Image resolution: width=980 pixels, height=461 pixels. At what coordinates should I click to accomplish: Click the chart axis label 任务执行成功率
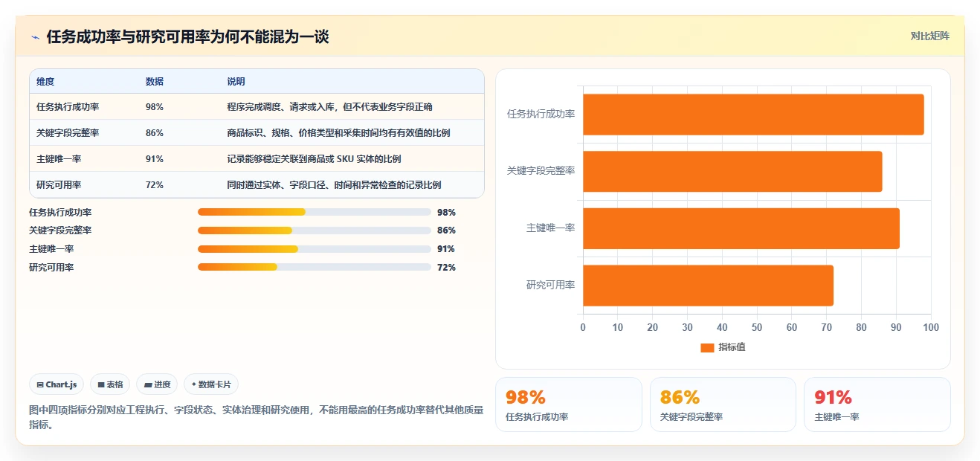[x=541, y=115]
